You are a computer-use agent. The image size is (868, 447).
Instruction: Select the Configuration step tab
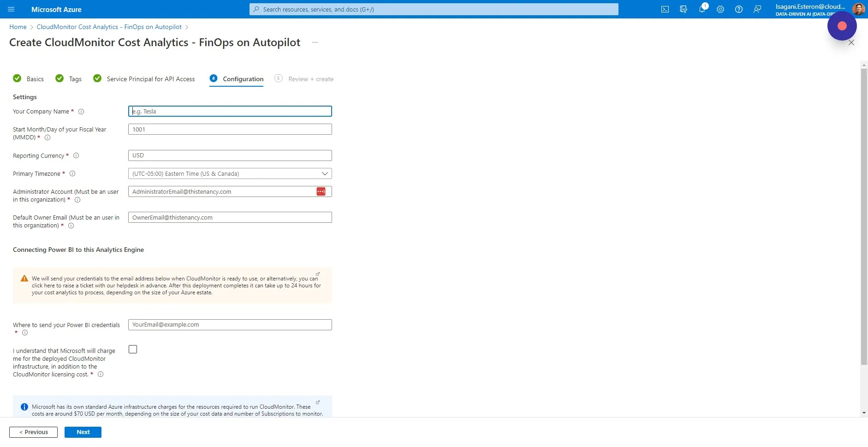[x=237, y=79]
